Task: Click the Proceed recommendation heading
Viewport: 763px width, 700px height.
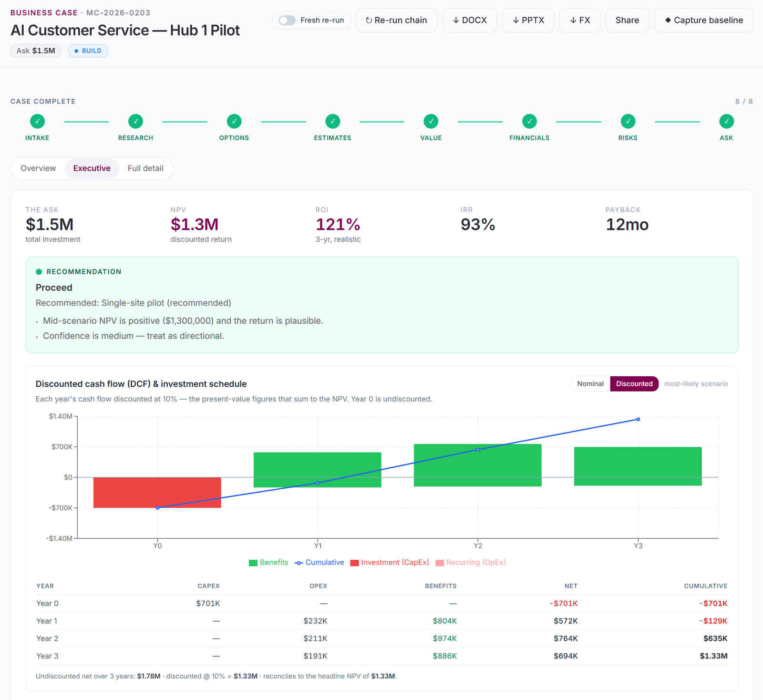Action: click(54, 288)
